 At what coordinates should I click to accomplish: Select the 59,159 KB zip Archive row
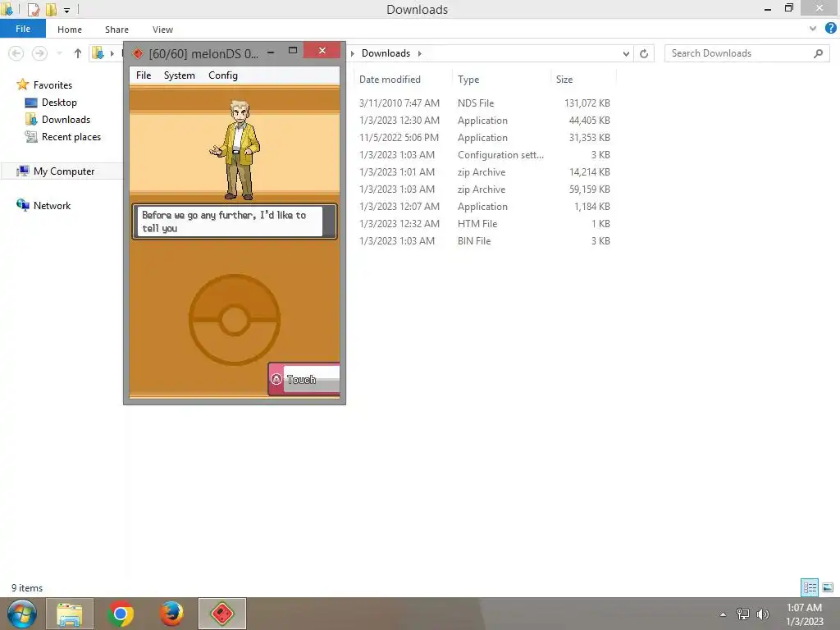pyautogui.click(x=484, y=189)
